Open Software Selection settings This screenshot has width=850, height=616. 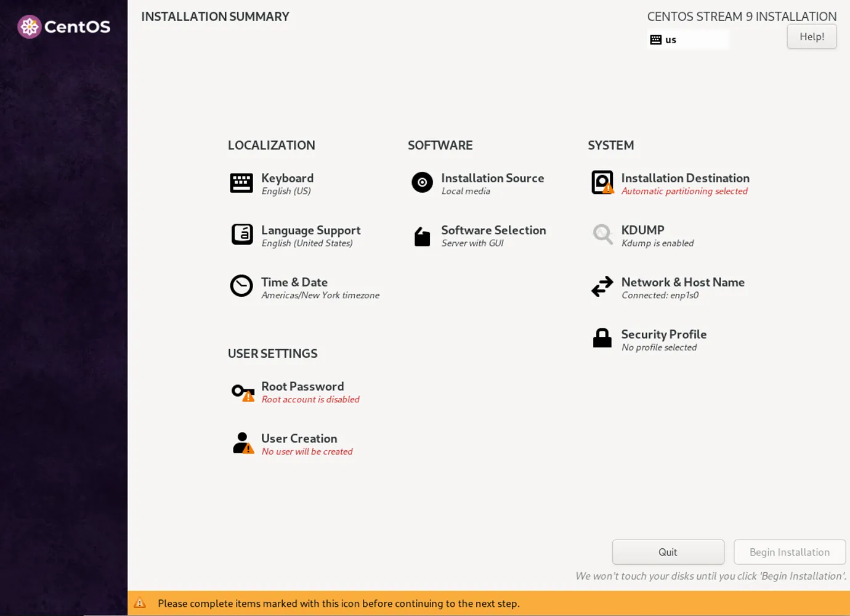(493, 230)
